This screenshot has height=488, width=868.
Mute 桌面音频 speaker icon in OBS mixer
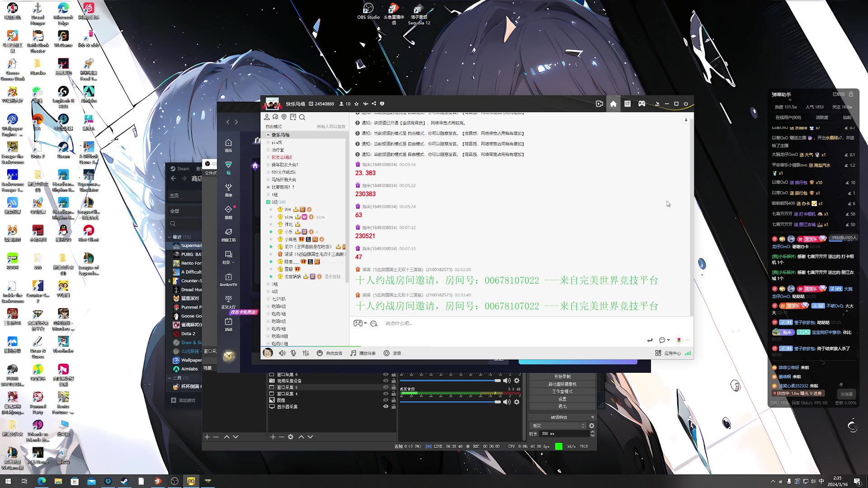coord(506,402)
